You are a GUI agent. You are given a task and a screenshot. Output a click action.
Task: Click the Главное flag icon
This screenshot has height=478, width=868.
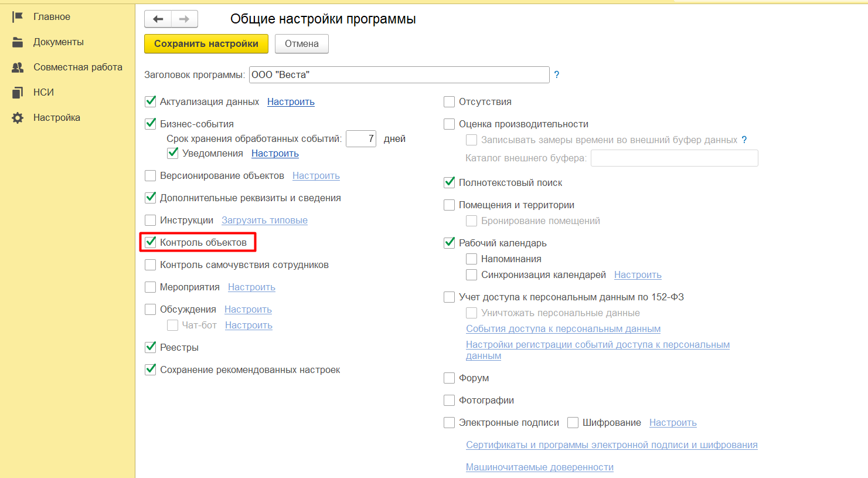click(18, 17)
